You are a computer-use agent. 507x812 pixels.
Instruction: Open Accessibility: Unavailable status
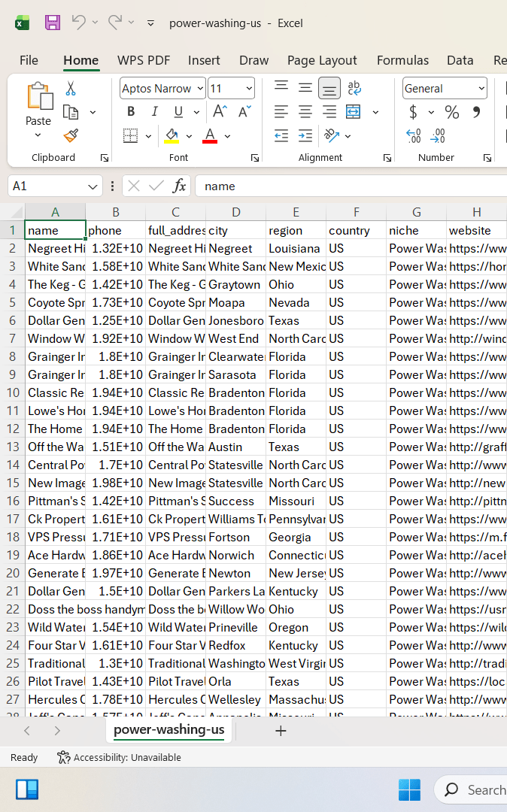(x=119, y=758)
